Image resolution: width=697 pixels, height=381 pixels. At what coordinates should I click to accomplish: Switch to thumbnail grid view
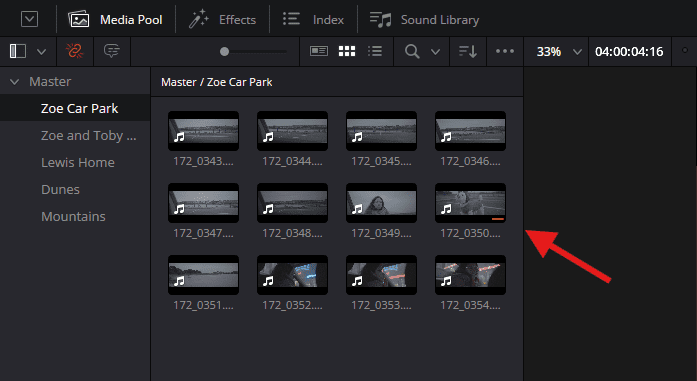tap(347, 51)
